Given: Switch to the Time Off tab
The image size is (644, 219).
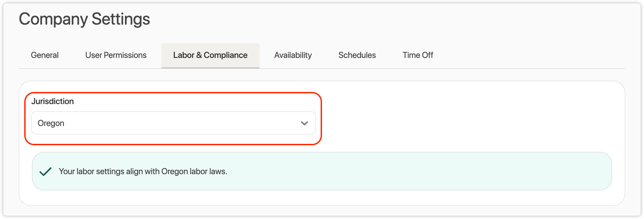Looking at the screenshot, I should 418,55.
